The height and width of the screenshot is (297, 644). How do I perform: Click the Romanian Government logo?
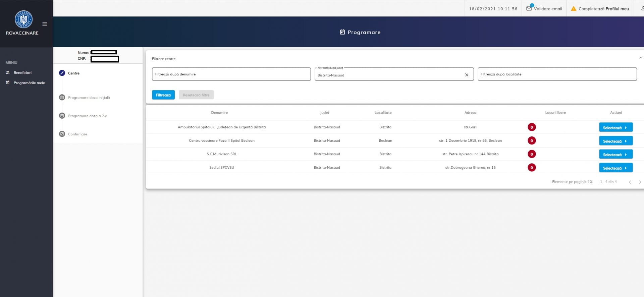pos(23,19)
